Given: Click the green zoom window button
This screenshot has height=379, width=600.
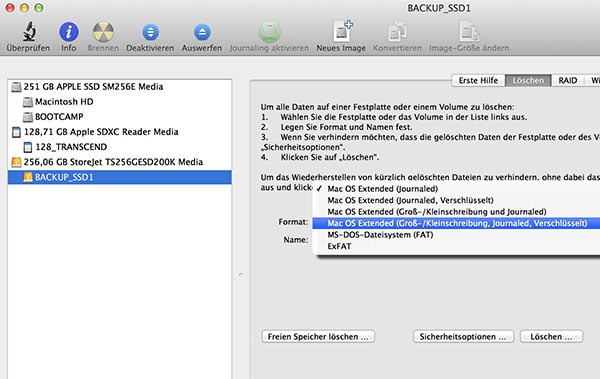Looking at the screenshot, I should (x=39, y=8).
